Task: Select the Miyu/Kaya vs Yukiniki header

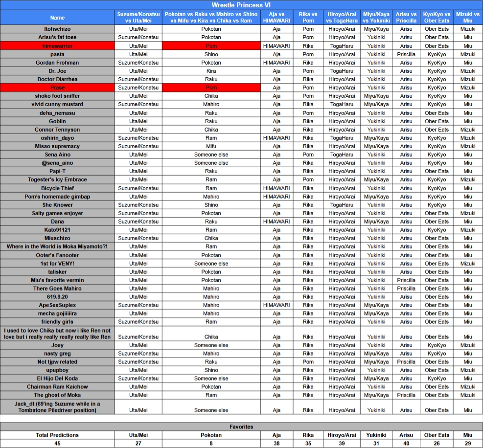Action: (376, 18)
